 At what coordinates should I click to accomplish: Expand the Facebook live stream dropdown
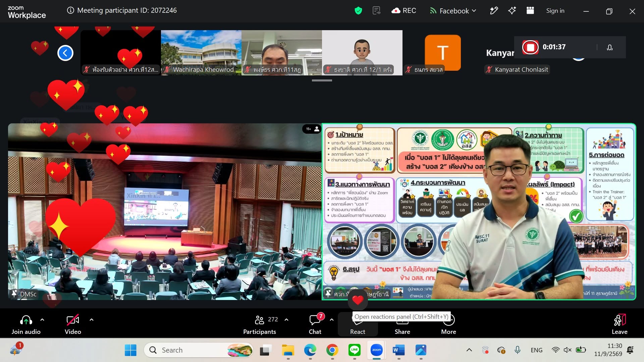[453, 11]
